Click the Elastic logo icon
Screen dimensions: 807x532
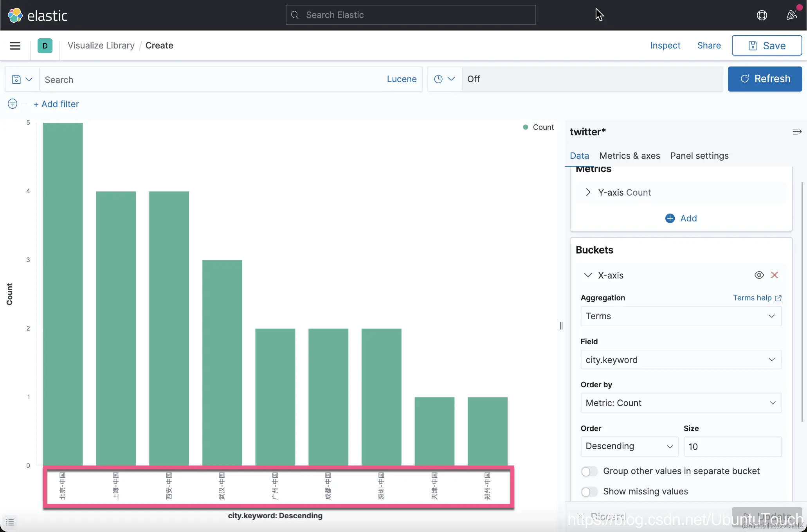point(15,16)
